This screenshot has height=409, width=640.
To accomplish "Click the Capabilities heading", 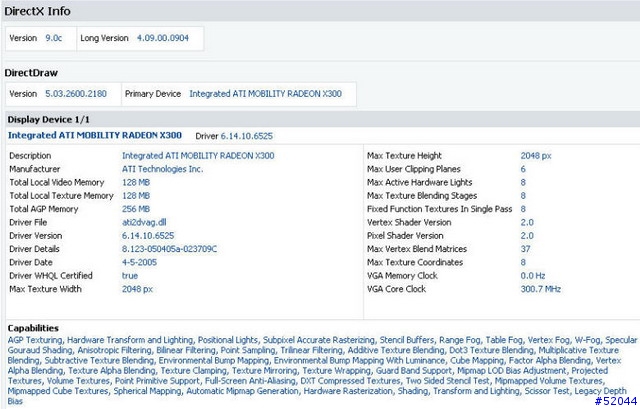I will [x=33, y=328].
